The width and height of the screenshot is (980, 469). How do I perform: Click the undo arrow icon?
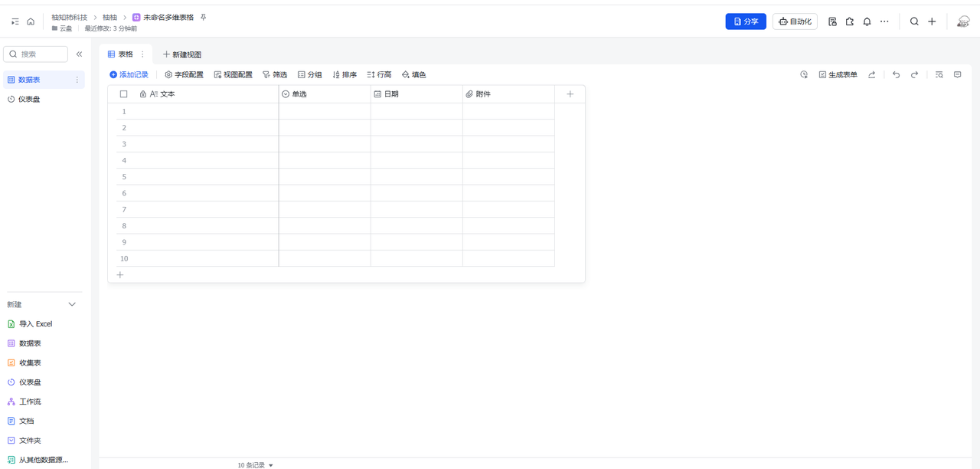pyautogui.click(x=896, y=75)
